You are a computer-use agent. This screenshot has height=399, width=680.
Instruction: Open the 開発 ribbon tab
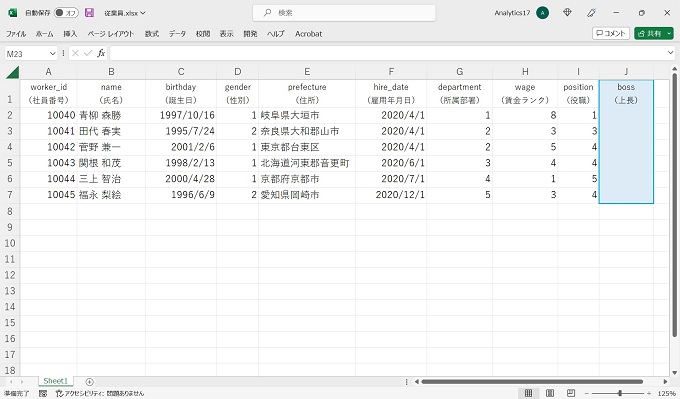point(250,33)
